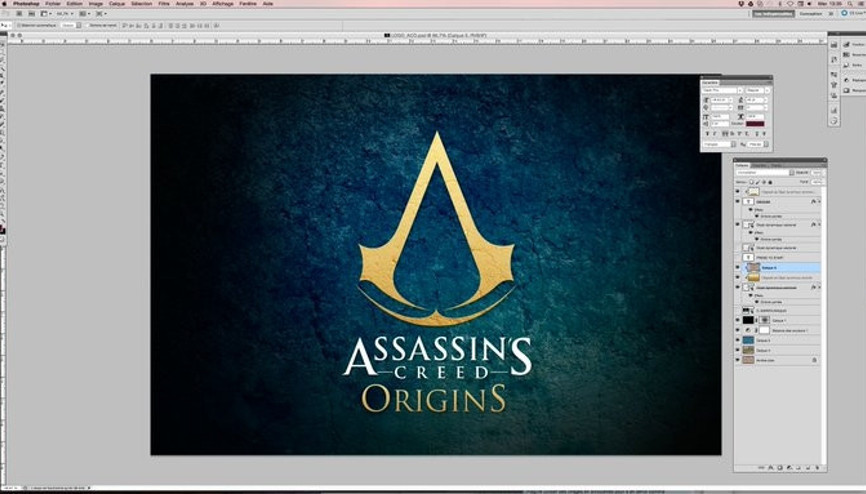Open the font style dropdown in Character panel
This screenshot has width=866, height=494.
tap(767, 90)
